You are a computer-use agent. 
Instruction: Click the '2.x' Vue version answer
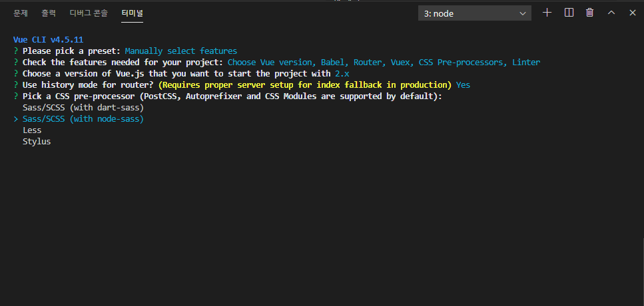tap(342, 74)
